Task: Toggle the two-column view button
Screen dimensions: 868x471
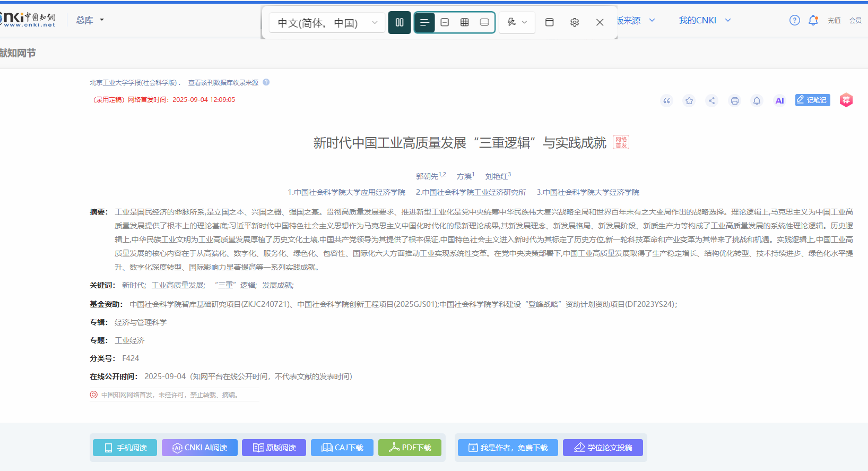Action: pyautogui.click(x=400, y=22)
